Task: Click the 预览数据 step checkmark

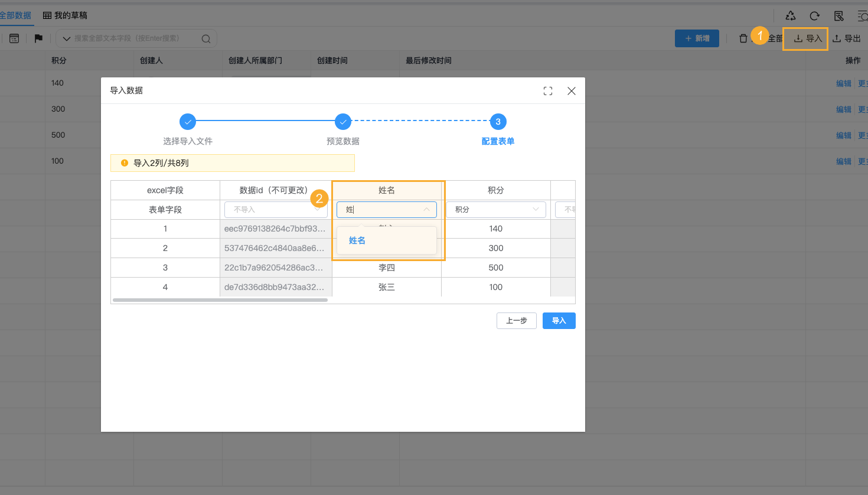Action: pyautogui.click(x=343, y=122)
